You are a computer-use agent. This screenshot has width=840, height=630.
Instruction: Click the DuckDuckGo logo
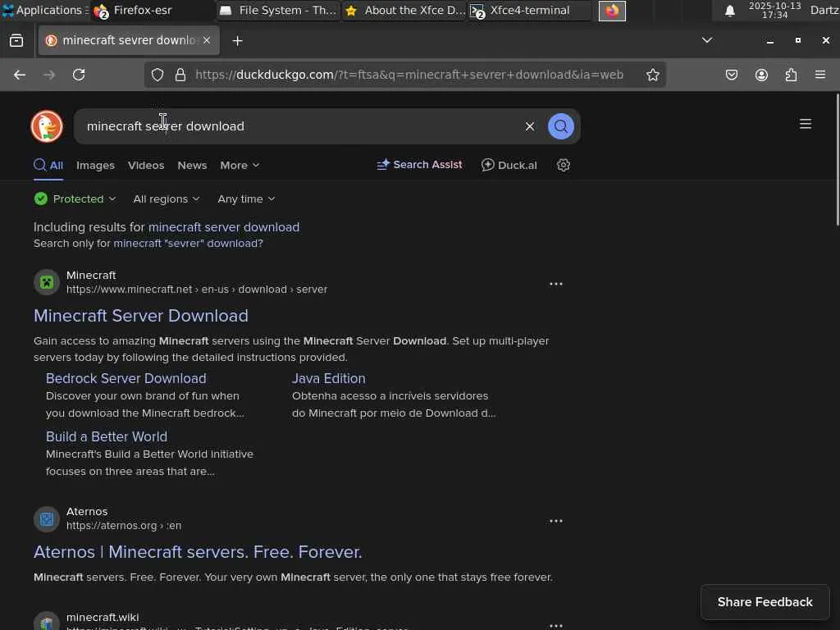(x=47, y=126)
